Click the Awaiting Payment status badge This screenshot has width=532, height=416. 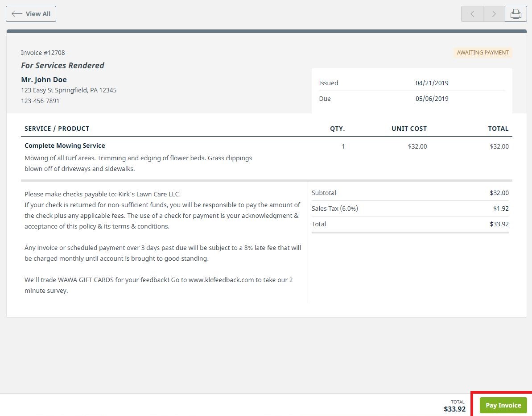coord(483,53)
